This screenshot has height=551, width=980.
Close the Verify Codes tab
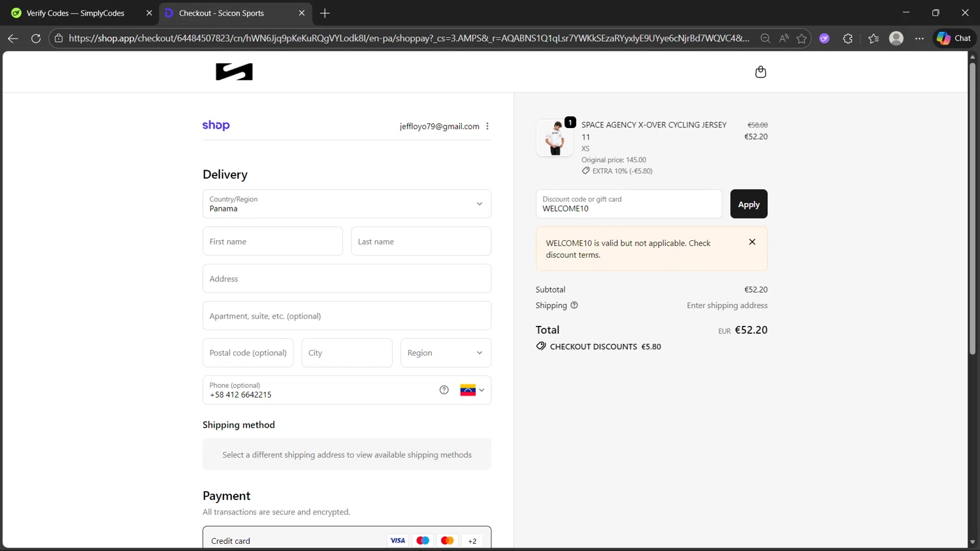coord(149,13)
